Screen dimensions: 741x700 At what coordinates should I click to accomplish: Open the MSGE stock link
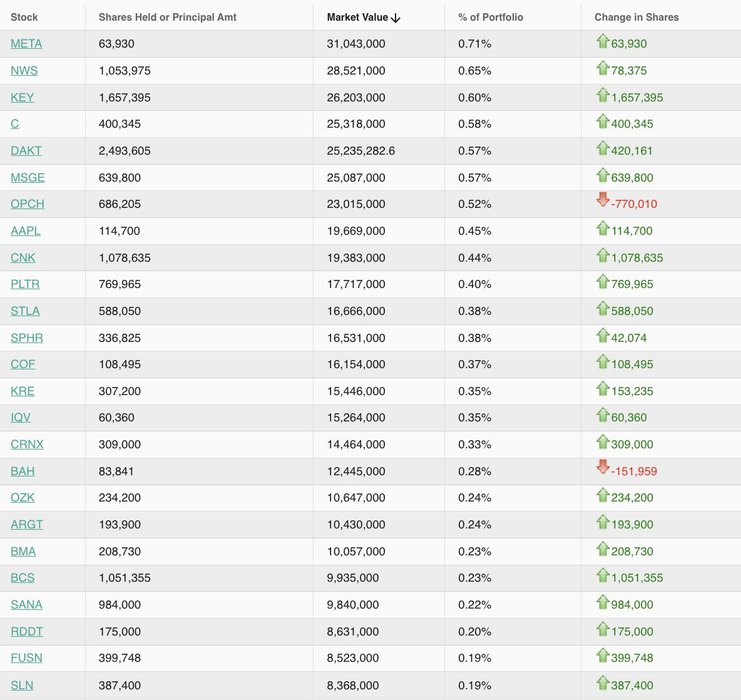click(x=27, y=178)
